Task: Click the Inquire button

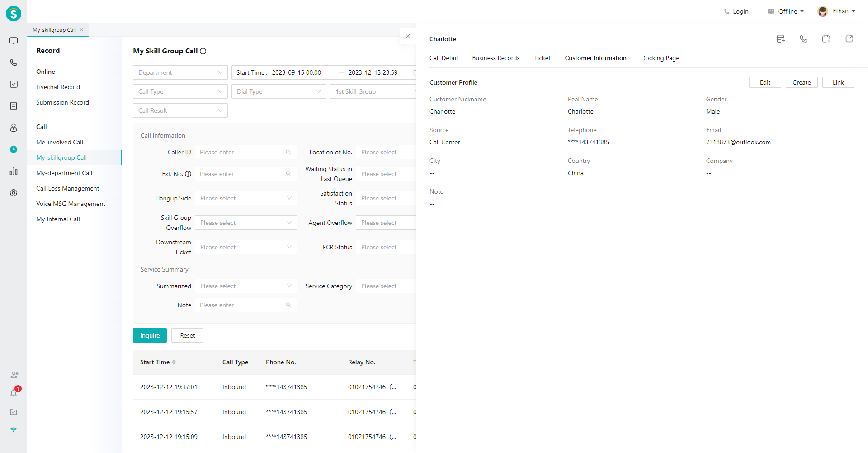Action: (150, 335)
